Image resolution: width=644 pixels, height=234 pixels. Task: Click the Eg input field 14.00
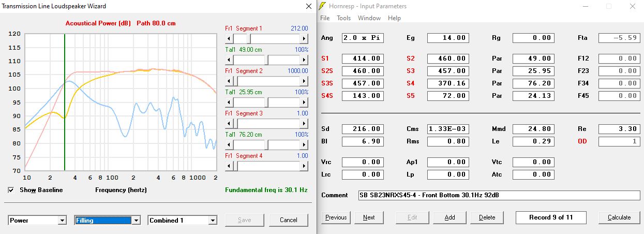tap(448, 38)
